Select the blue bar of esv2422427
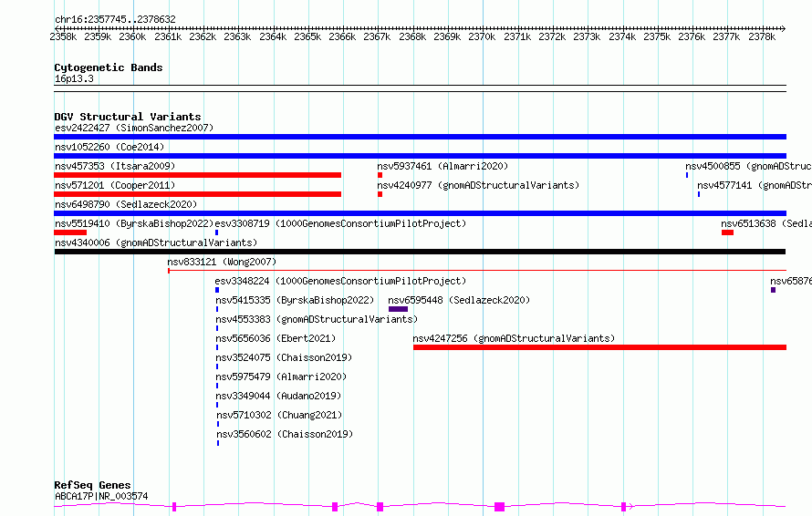The height and width of the screenshot is (516, 812). coord(420,137)
